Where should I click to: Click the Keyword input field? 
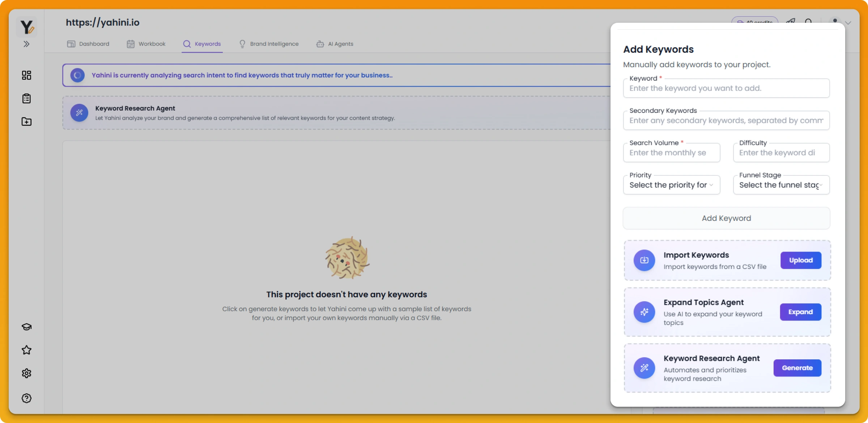coord(726,88)
